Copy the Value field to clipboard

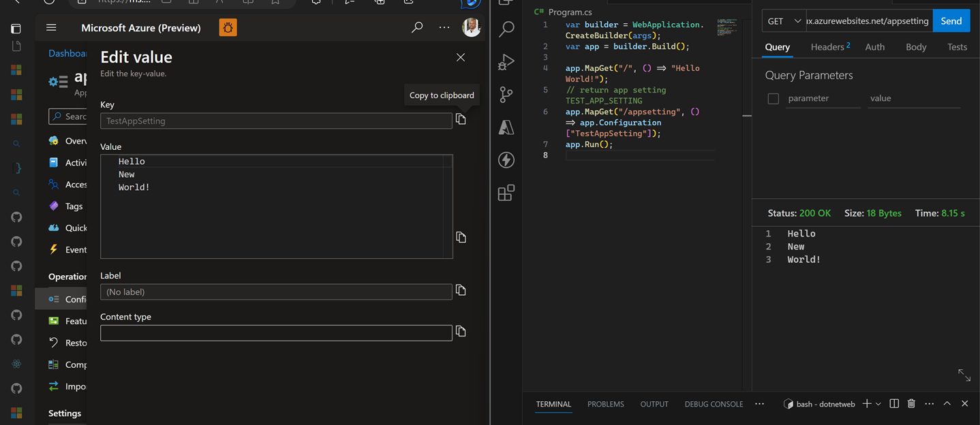click(x=461, y=237)
